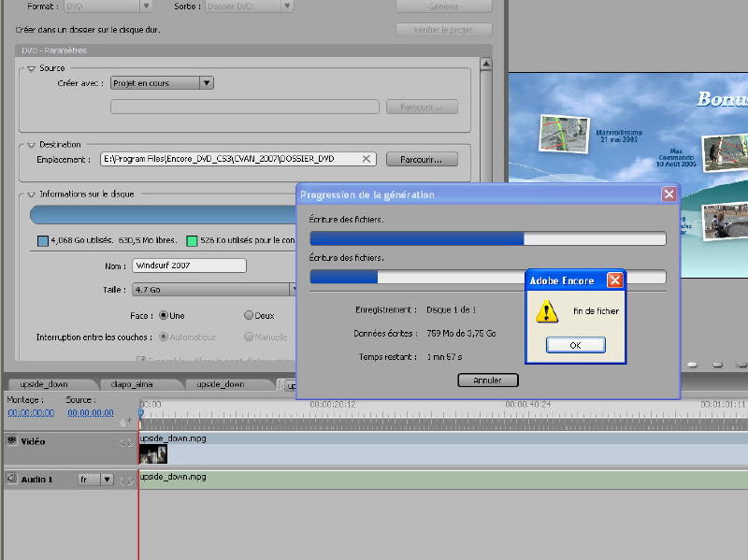
Task: Open the Taille 4,7 Go dropdown
Action: (215, 290)
